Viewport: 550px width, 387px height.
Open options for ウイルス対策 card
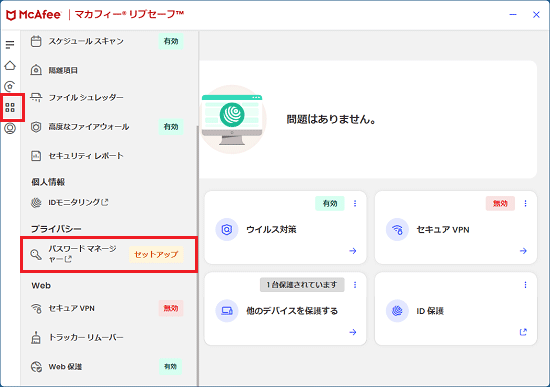pyautogui.click(x=355, y=203)
